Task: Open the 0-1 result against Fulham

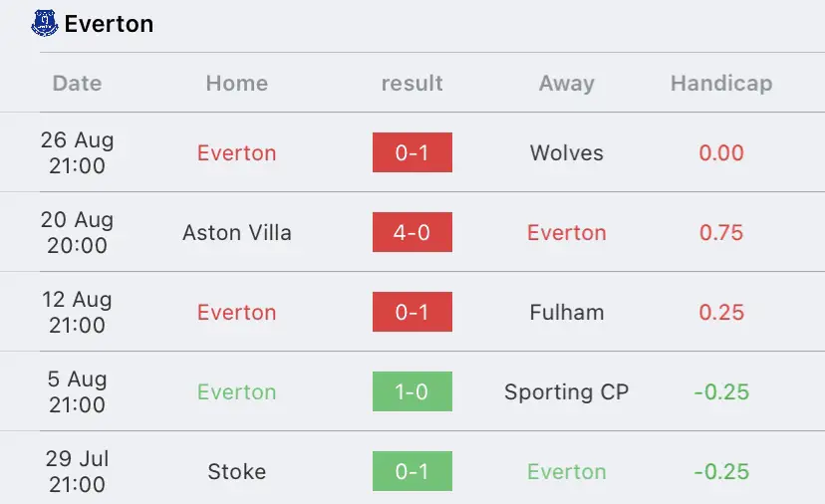Action: (412, 312)
